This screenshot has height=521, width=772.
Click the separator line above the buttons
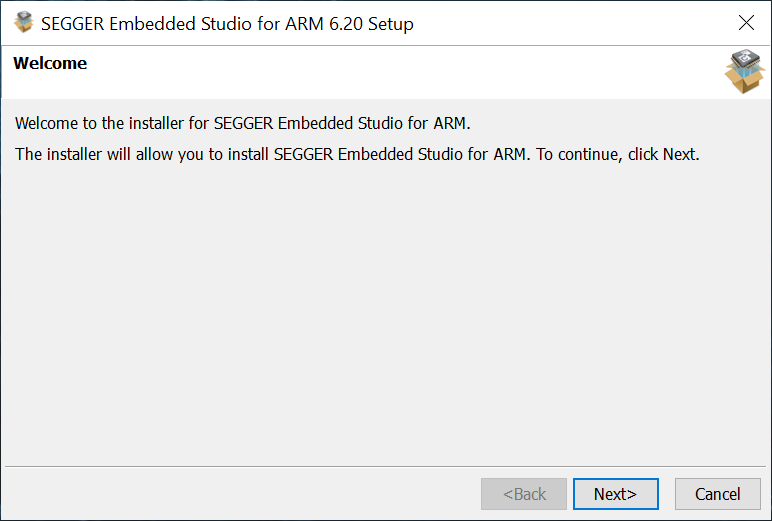click(386, 466)
